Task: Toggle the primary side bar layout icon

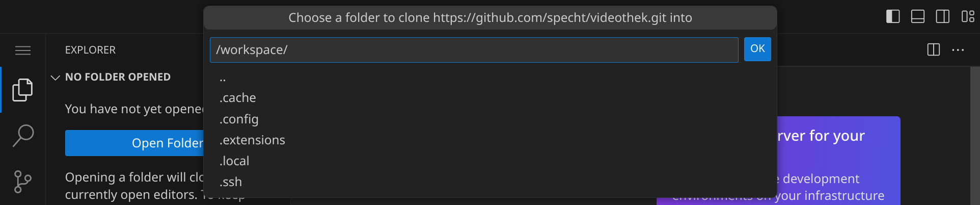Action: pyautogui.click(x=893, y=17)
